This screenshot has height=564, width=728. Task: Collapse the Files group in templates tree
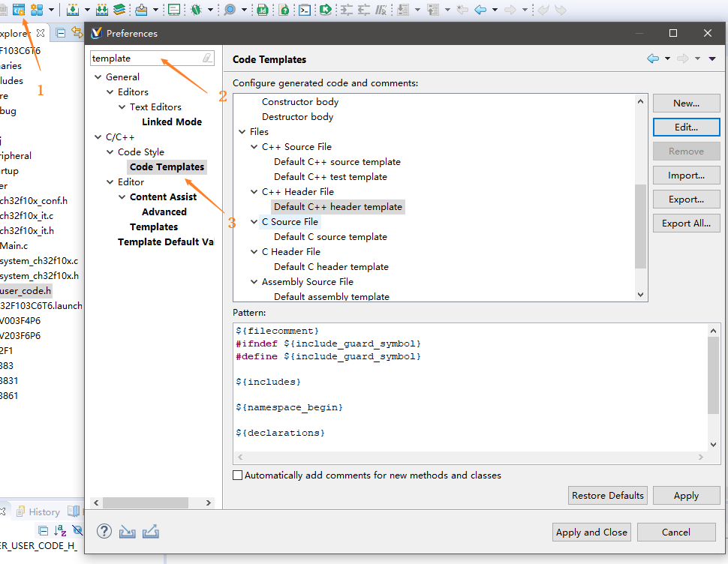[242, 132]
